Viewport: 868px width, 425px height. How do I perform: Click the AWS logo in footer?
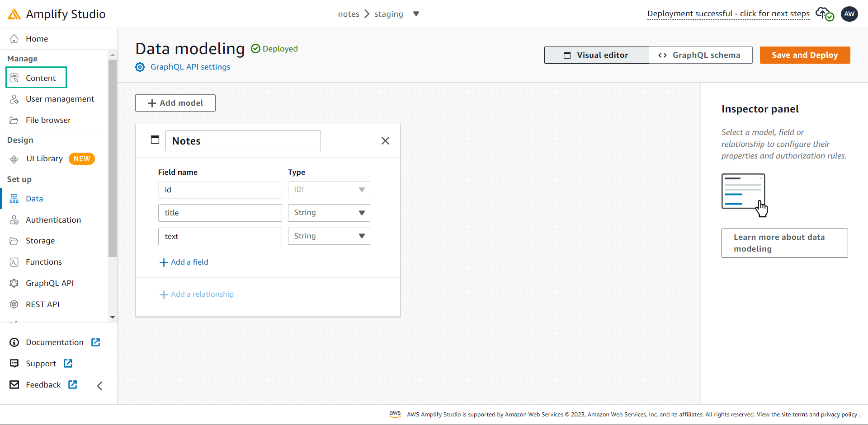395,414
